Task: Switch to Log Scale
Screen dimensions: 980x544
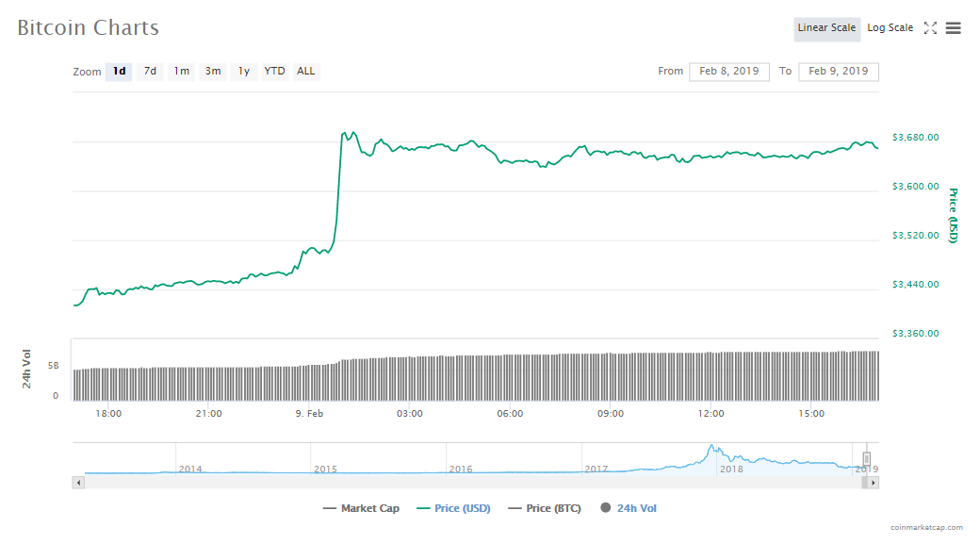Action: pos(890,28)
